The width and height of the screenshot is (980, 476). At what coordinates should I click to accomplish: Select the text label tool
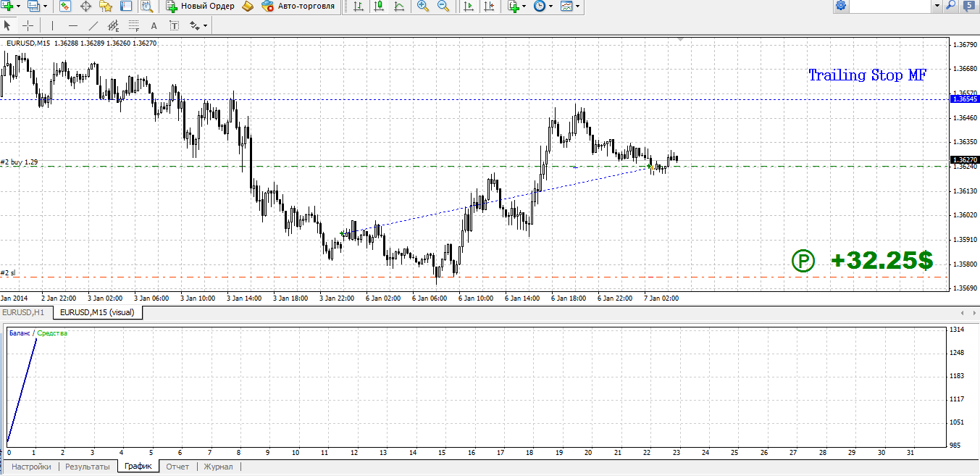pyautogui.click(x=174, y=26)
